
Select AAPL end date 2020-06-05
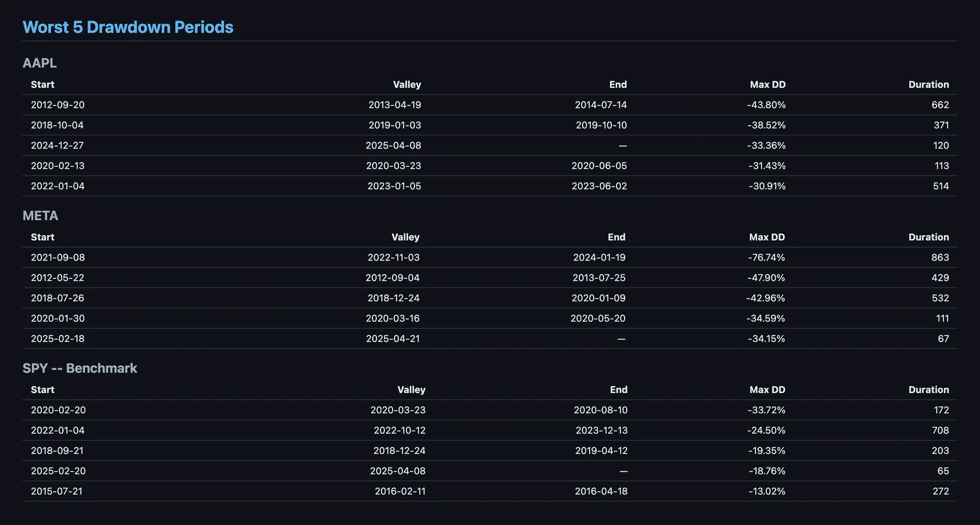tap(599, 166)
